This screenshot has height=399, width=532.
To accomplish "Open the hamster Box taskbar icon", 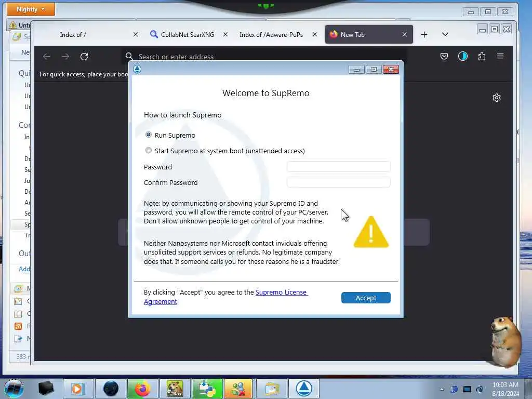I will point(175,389).
